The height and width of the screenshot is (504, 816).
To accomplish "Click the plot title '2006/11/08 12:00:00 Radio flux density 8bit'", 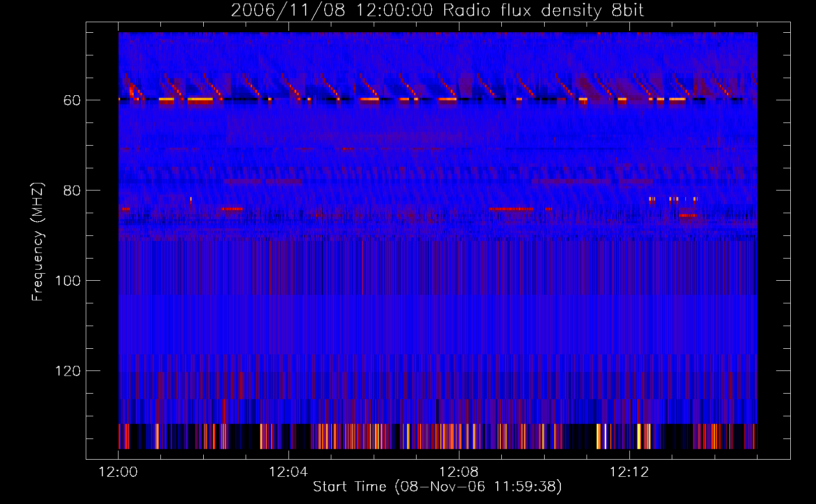I will tap(437, 10).
